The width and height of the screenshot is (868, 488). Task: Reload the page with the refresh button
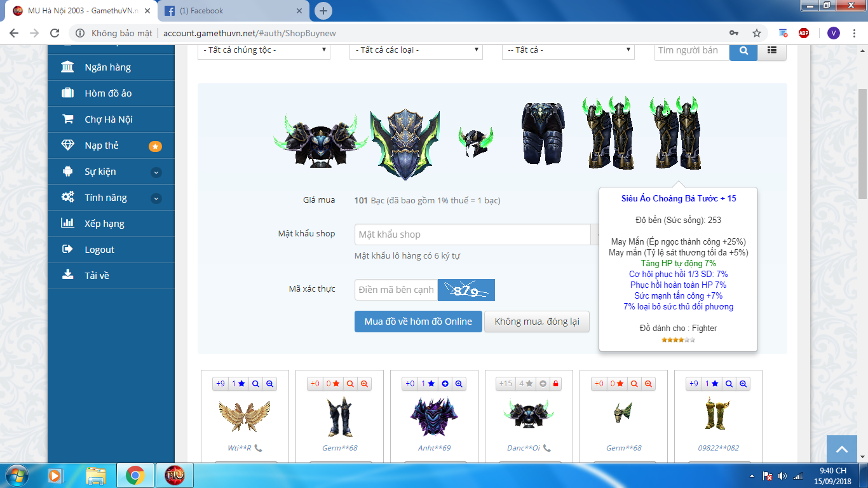(x=55, y=33)
